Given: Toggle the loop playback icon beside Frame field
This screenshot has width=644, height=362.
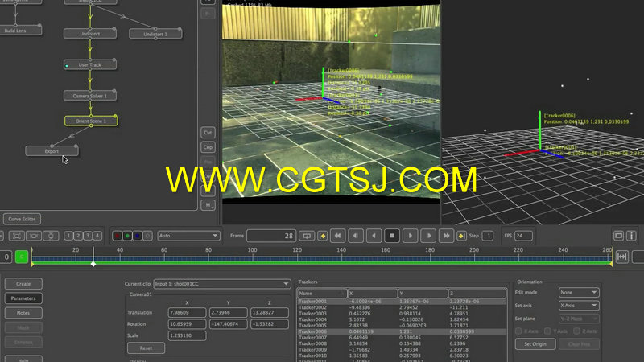Looking at the screenshot, I should tap(307, 236).
